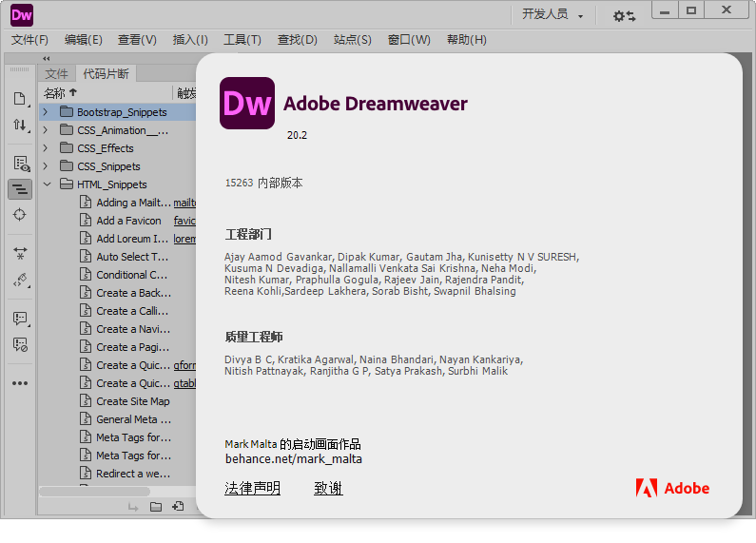
Task: Open File Management up/down arrows icon
Action: click(20, 126)
